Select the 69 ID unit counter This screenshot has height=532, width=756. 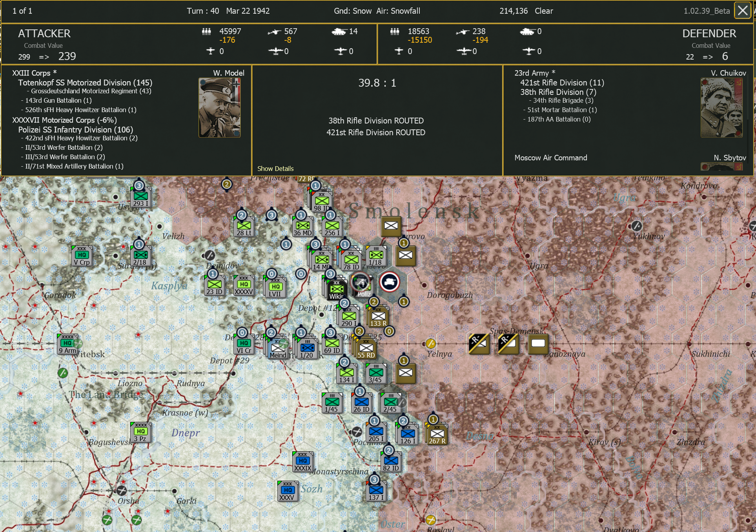[332, 344]
